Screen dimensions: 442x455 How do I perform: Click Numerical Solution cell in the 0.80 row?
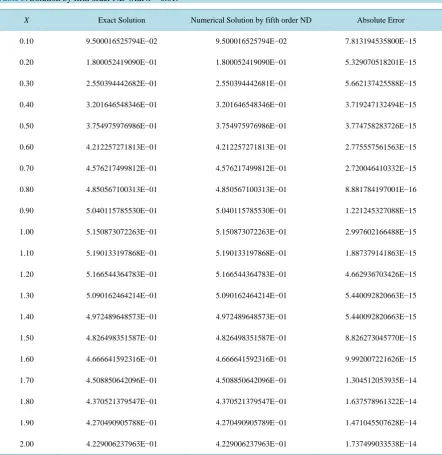pos(251,190)
